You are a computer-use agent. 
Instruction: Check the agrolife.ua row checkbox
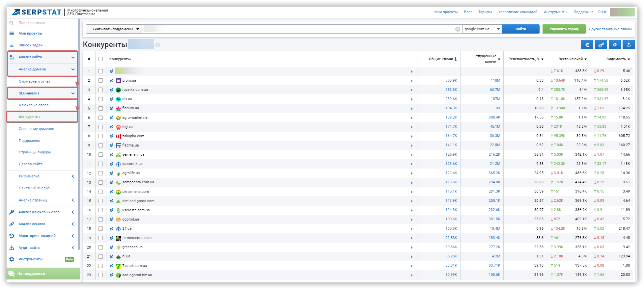pos(101,173)
